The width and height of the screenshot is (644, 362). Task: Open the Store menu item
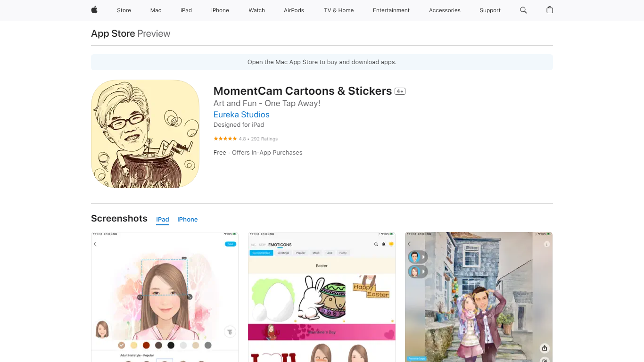point(124,10)
